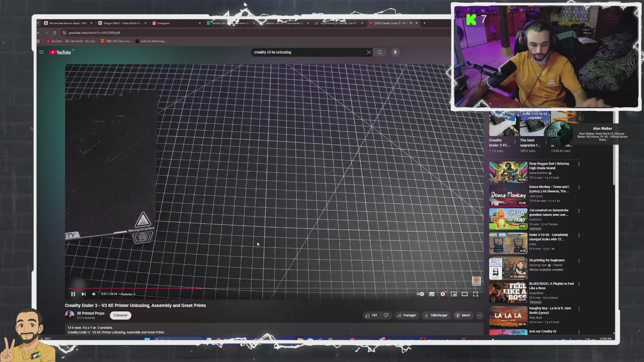Open 3D printing for beginners playlist
This screenshot has height=362, width=644.
[508, 268]
